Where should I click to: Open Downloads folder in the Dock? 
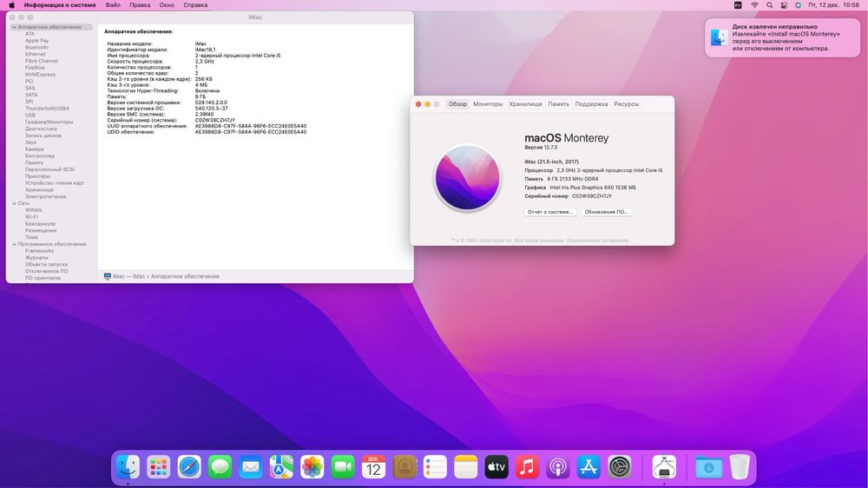point(708,467)
